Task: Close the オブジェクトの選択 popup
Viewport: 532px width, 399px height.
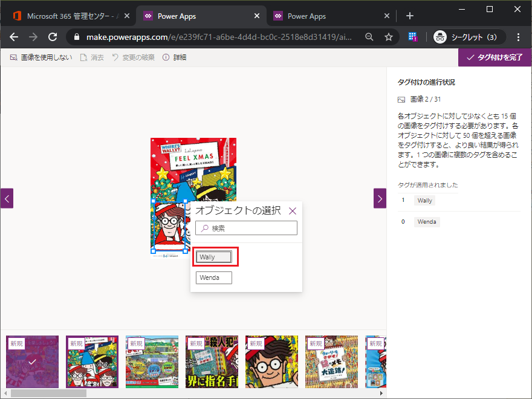Action: pyautogui.click(x=293, y=211)
